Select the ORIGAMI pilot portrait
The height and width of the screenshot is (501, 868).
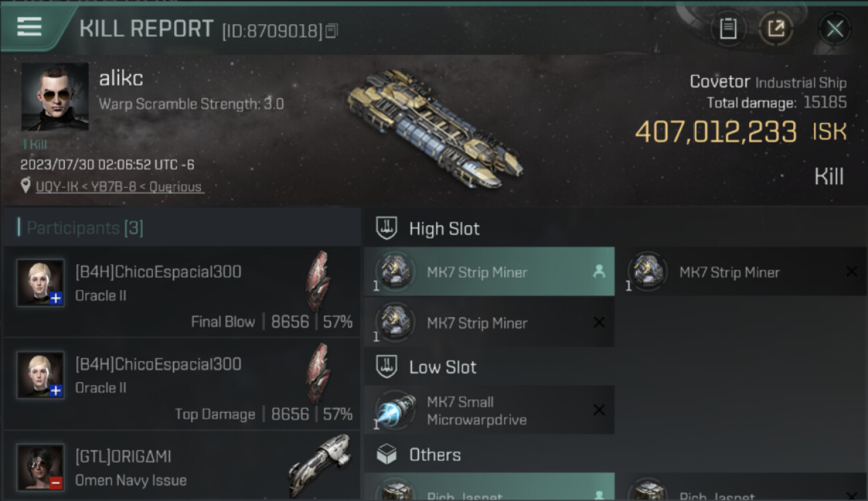click(x=41, y=467)
